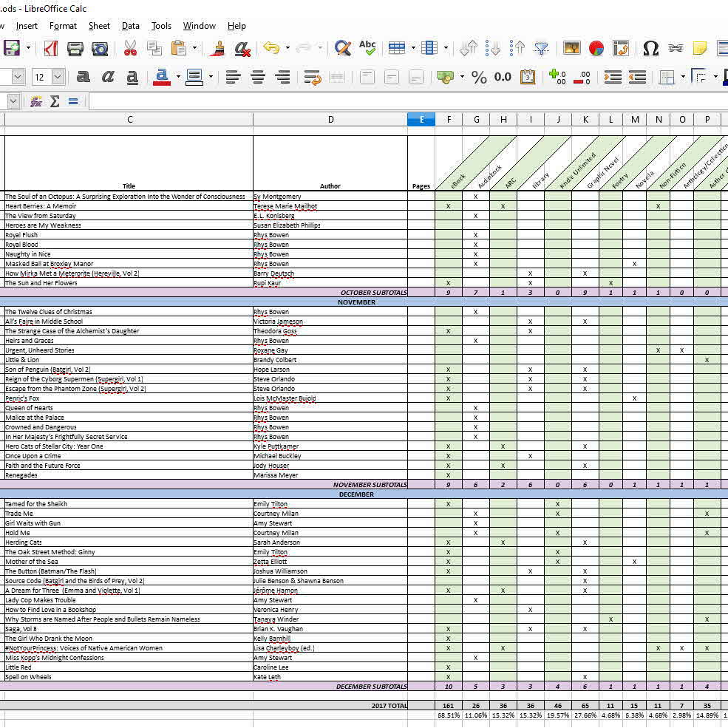Apply the red font color swatch
The width and height of the screenshot is (728, 728).
click(x=162, y=77)
